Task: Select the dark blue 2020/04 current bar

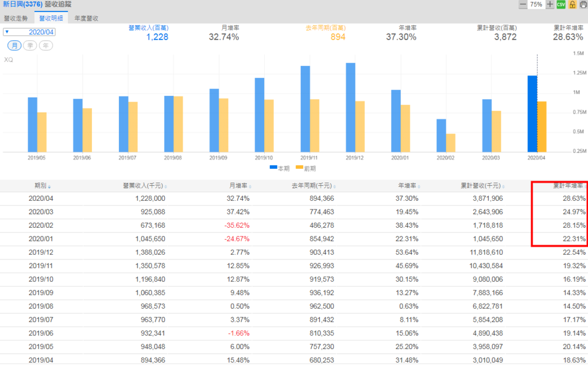Action: 532,114
